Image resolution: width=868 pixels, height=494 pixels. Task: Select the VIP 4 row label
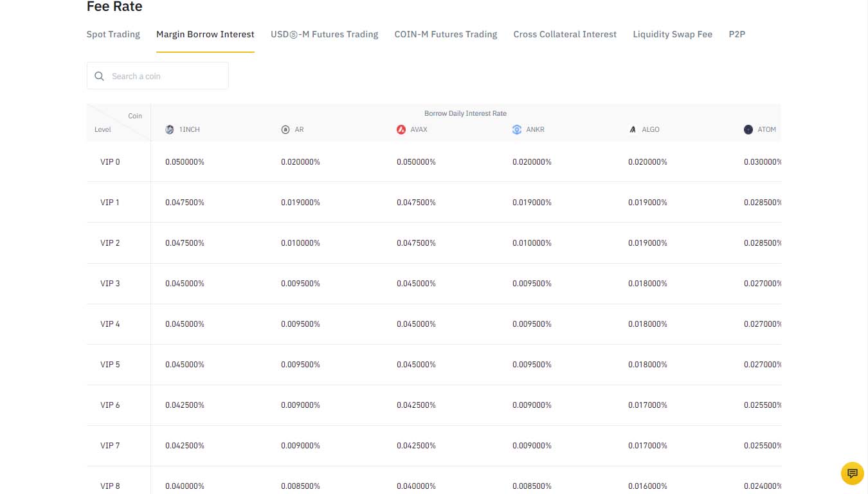(110, 324)
